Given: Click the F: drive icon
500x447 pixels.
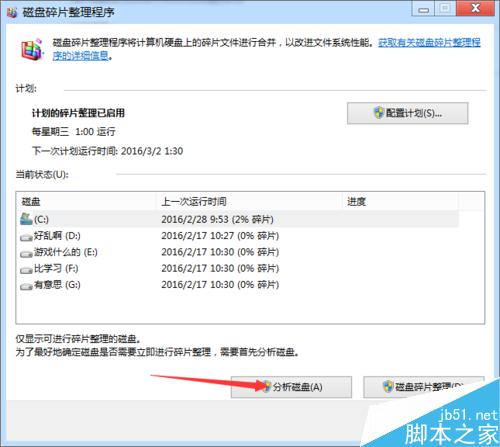Looking at the screenshot, I should [26, 270].
